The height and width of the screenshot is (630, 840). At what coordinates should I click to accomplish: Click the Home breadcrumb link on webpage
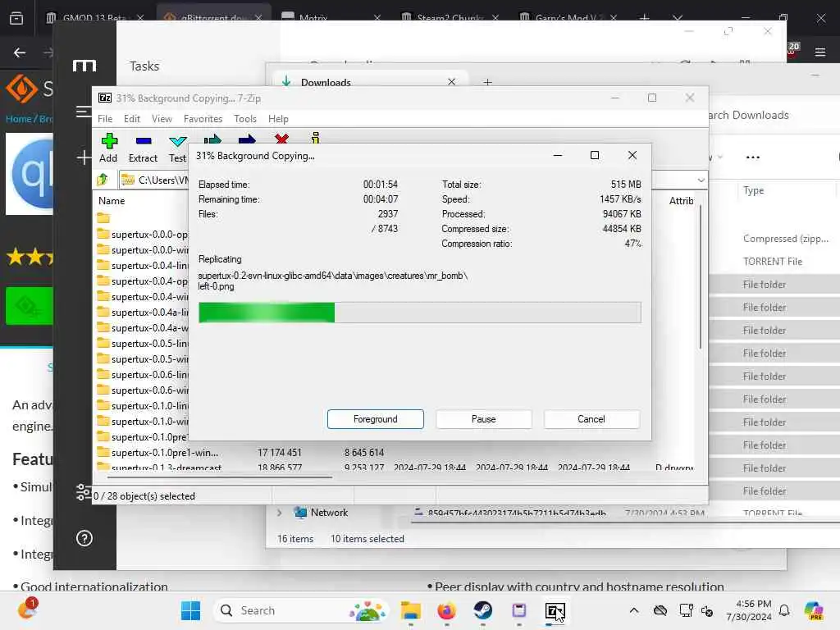[x=18, y=118]
